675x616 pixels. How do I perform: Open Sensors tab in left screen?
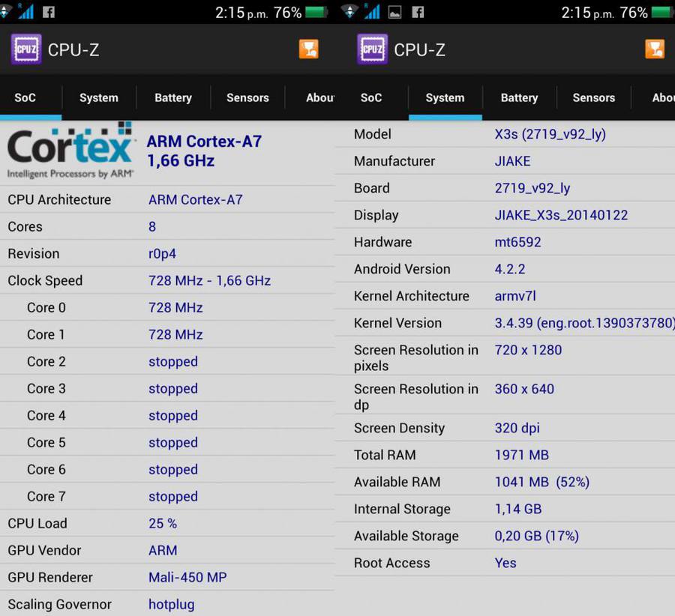247,97
